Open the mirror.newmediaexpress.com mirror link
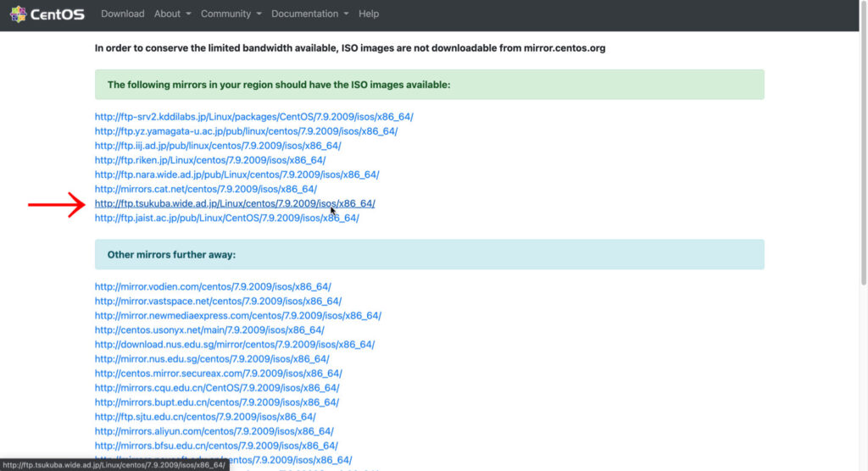Viewport: 868px width, 471px height. pos(238,315)
